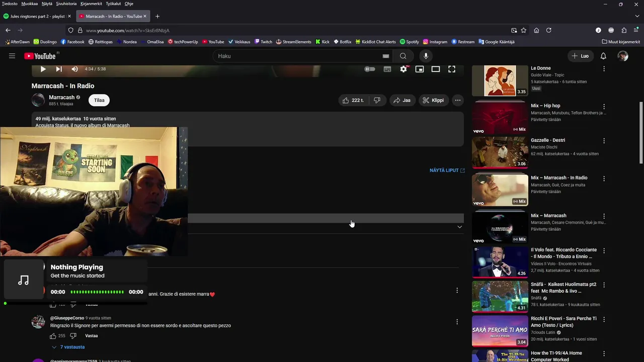This screenshot has width=644, height=362.
Task: Open the account avatar menu
Action: tap(623, 56)
